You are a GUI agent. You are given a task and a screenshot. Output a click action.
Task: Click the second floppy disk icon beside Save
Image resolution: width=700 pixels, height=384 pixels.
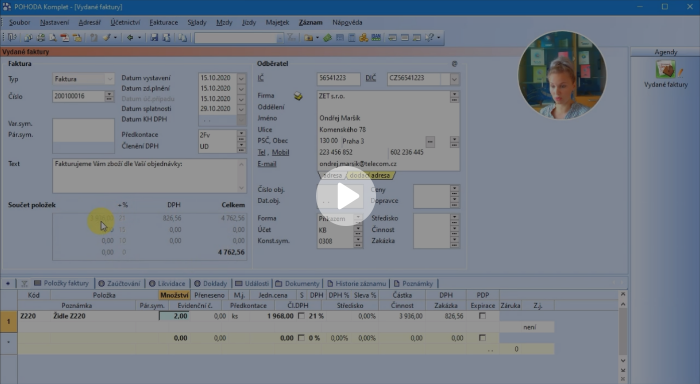(166, 38)
